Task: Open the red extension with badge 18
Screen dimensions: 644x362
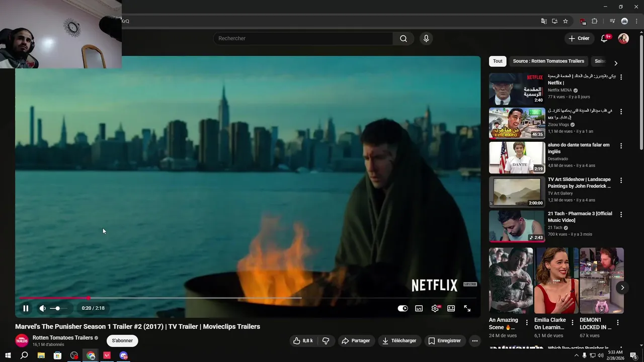Action: pyautogui.click(x=583, y=21)
